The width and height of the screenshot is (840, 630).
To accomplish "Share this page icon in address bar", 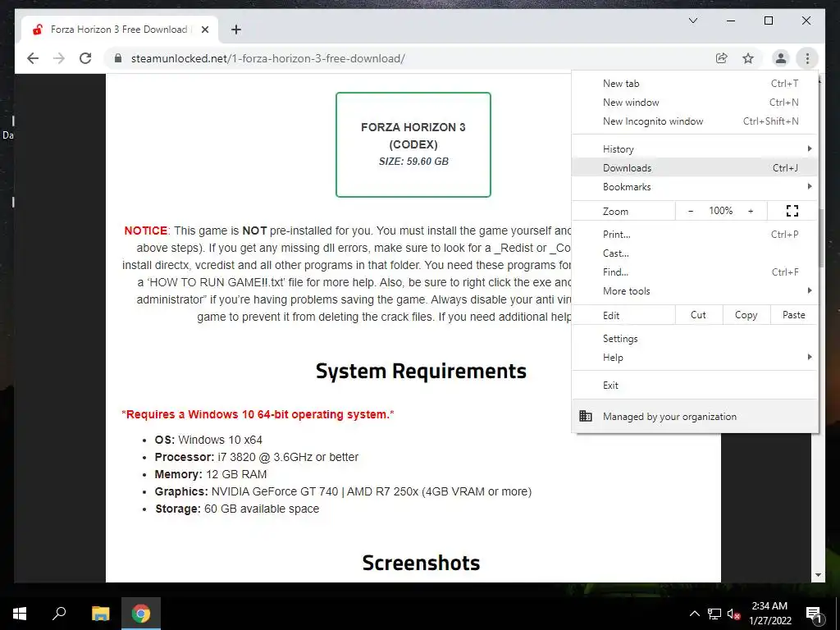I will click(x=722, y=58).
